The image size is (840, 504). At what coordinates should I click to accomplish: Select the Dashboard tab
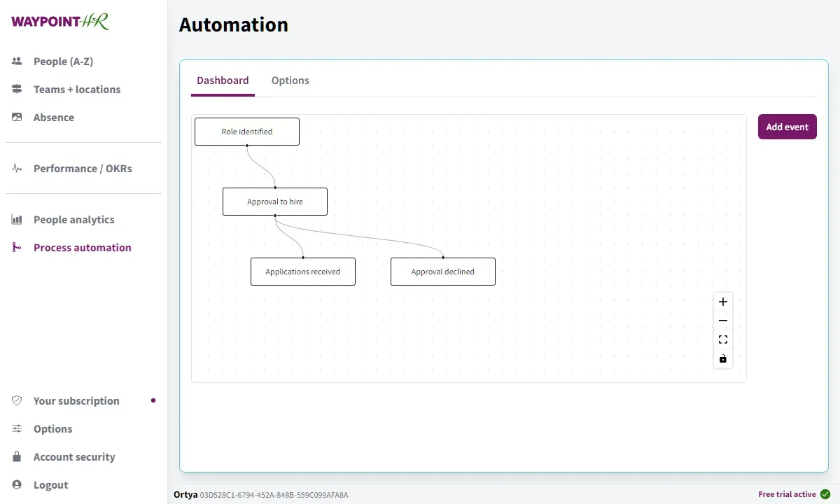(x=223, y=80)
